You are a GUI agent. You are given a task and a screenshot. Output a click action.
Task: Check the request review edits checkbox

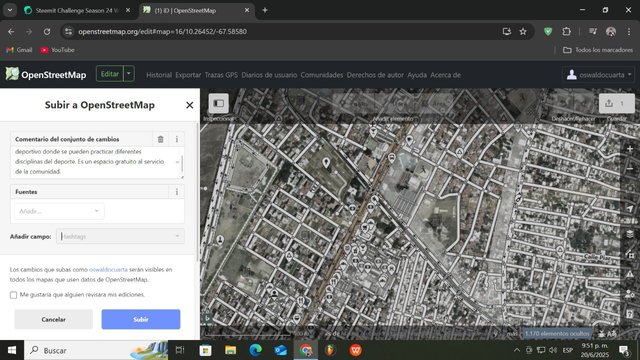point(13,295)
